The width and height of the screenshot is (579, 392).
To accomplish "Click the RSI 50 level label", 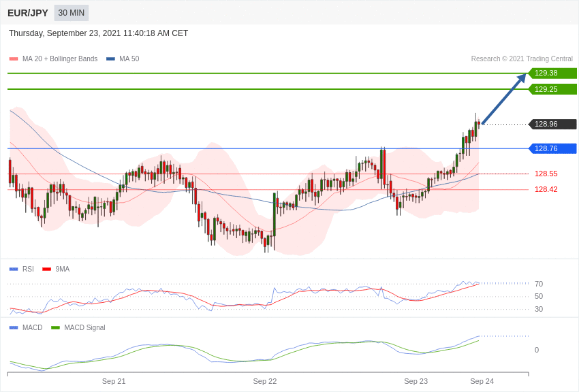I will point(539,297).
